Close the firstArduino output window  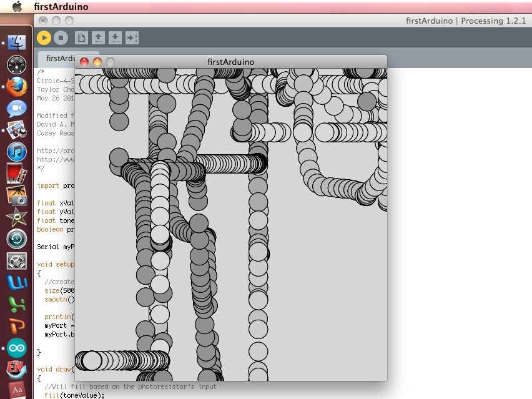tap(84, 62)
